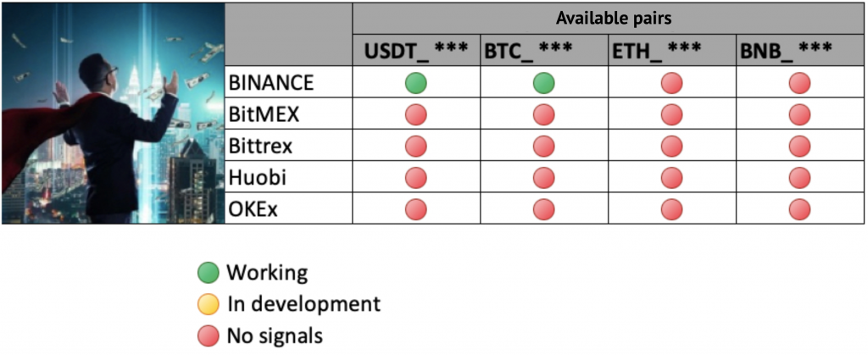Click Huobi ETH red status dot

point(672,177)
